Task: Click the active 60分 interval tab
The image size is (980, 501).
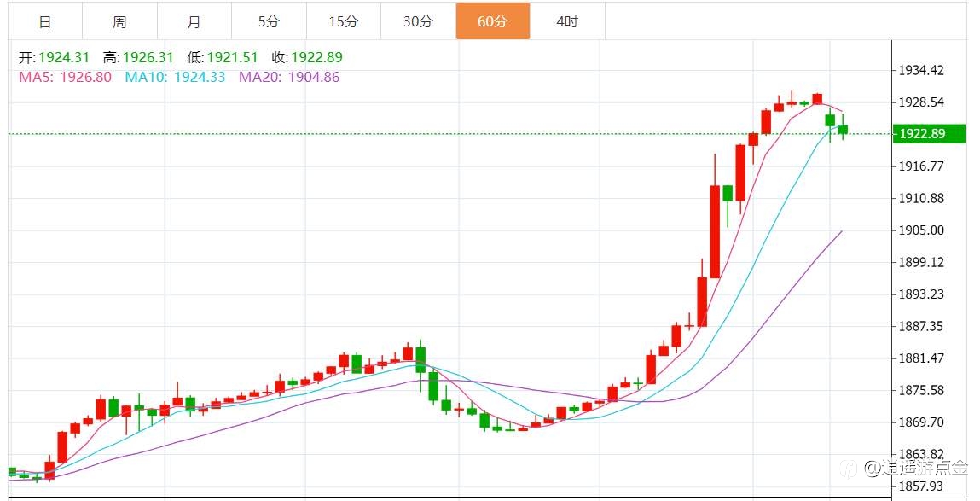Action: pos(492,21)
